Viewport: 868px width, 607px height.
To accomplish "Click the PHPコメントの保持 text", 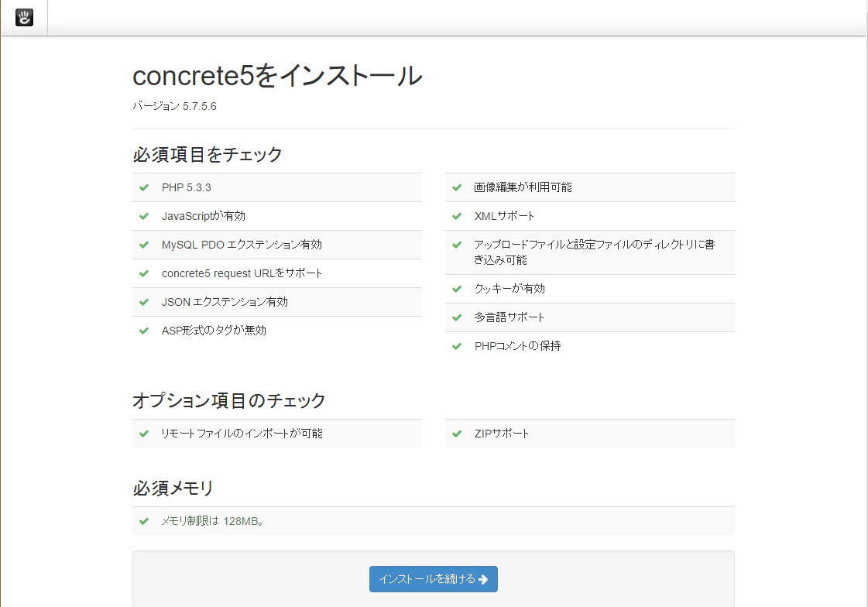I will click(517, 346).
